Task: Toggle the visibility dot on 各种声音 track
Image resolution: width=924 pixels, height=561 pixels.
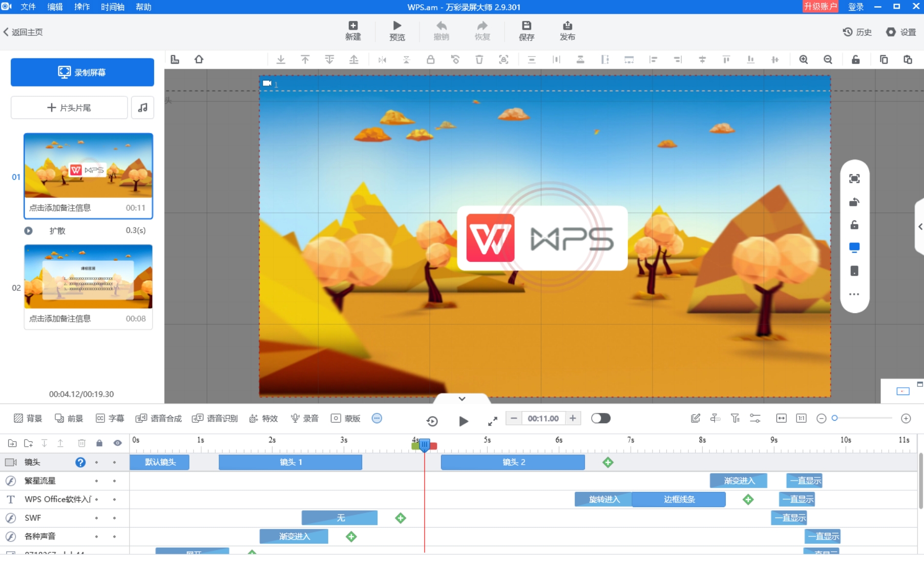Action: point(114,536)
